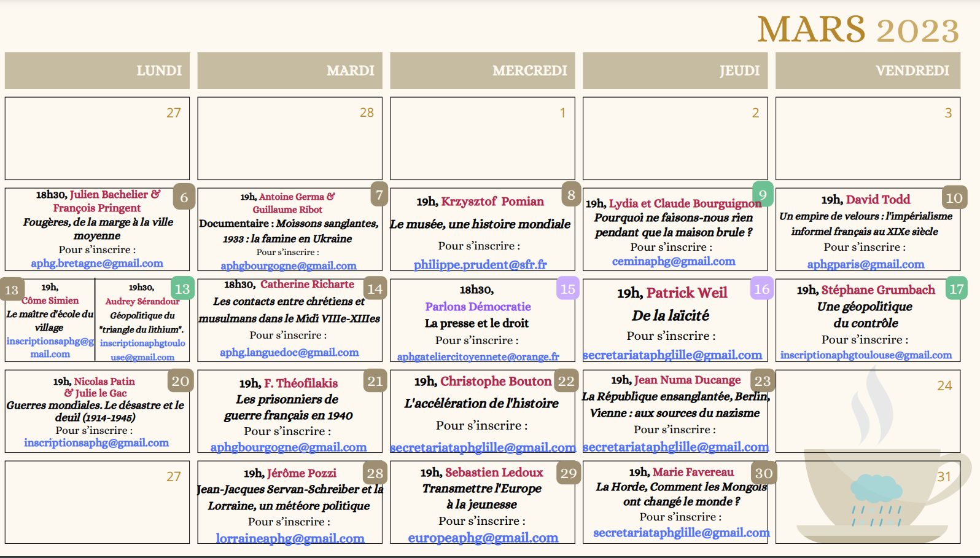Open the aphgparis@gmail.com link
This screenshot has width=980, height=558.
pos(865,264)
